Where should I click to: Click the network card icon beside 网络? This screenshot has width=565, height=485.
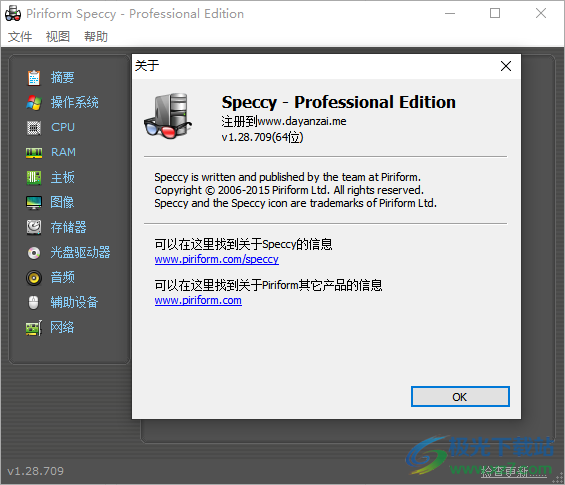click(34, 328)
